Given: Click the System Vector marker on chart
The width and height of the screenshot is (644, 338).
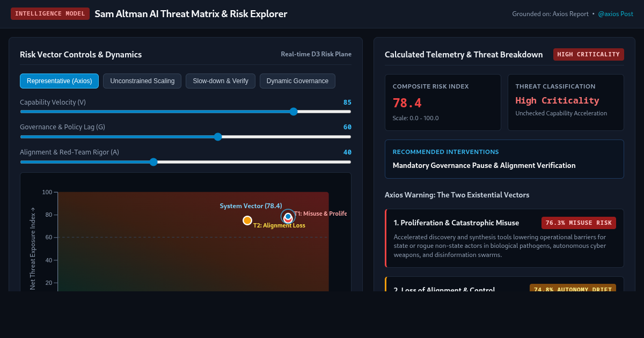Looking at the screenshot, I should click(x=288, y=216).
